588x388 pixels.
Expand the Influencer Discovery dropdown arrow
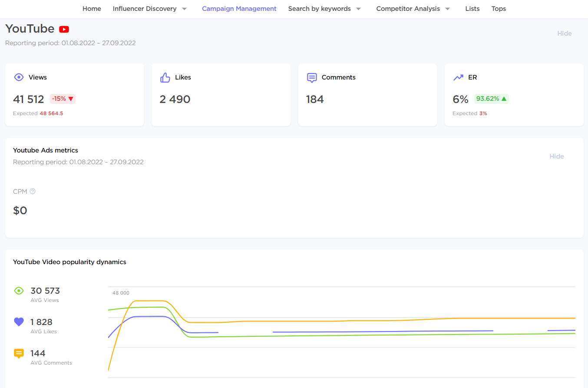pos(184,9)
